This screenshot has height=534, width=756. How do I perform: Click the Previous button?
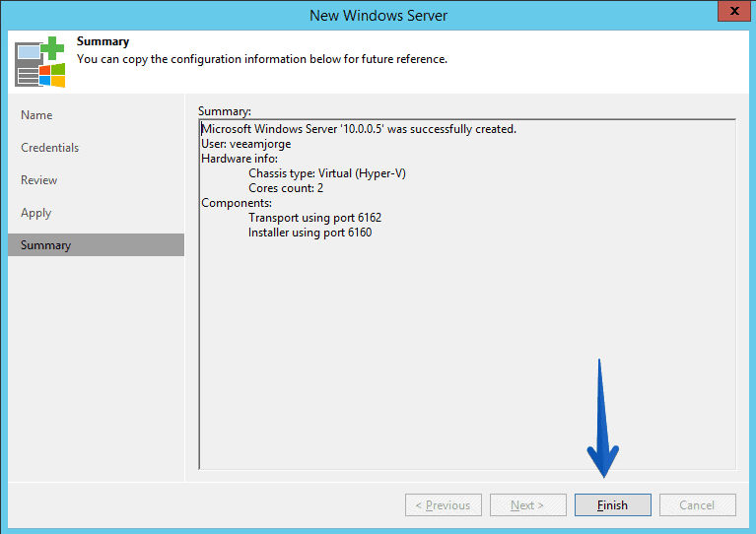click(x=444, y=504)
